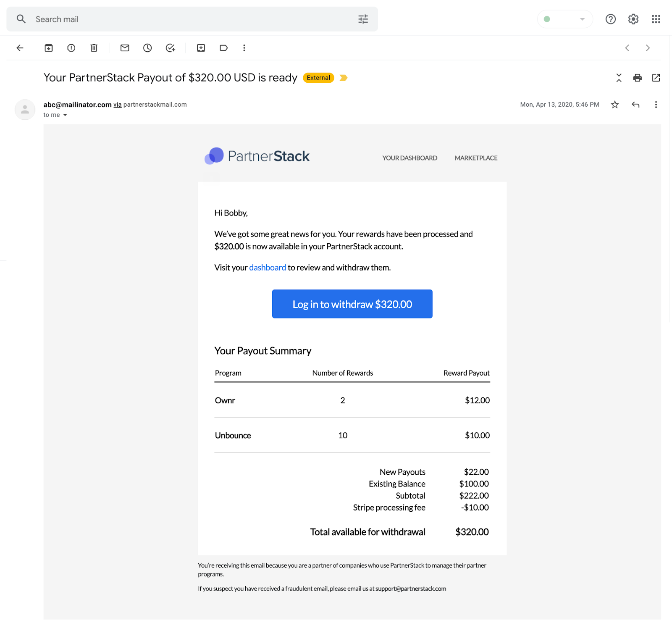Expand 'to me' recipient details

pyautogui.click(x=65, y=115)
